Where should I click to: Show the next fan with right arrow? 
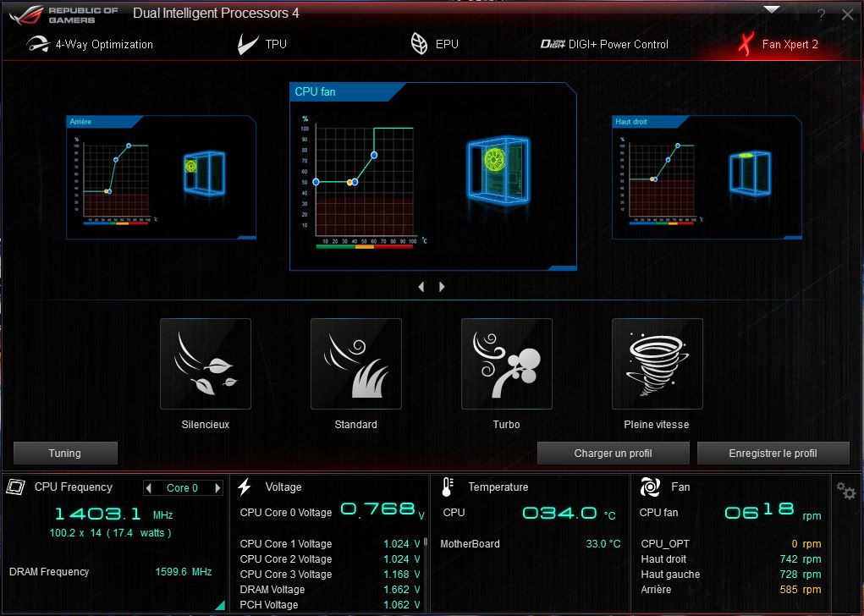tap(442, 287)
